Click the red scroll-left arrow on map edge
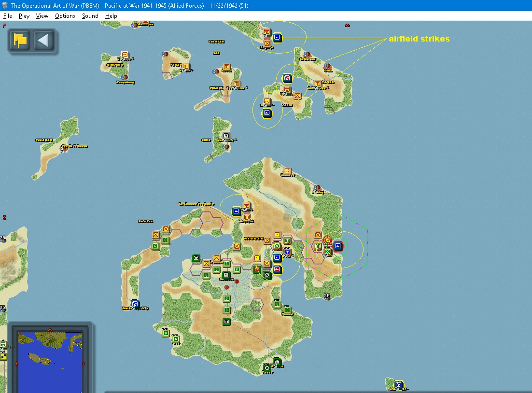 coord(4,218)
